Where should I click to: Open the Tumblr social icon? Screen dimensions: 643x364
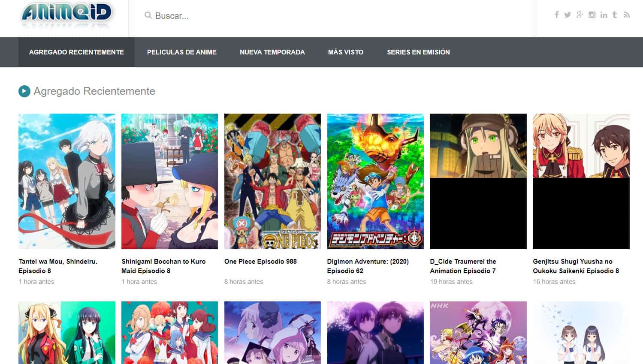pos(615,15)
